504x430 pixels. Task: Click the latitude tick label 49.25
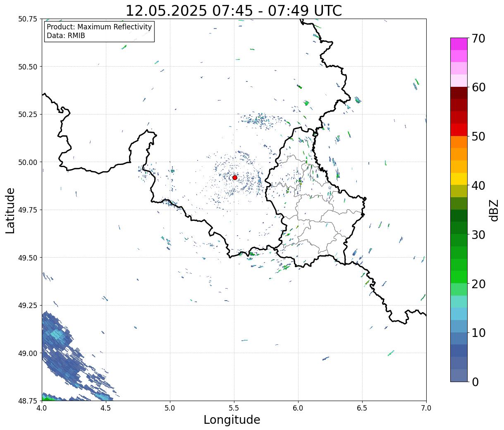pos(28,306)
